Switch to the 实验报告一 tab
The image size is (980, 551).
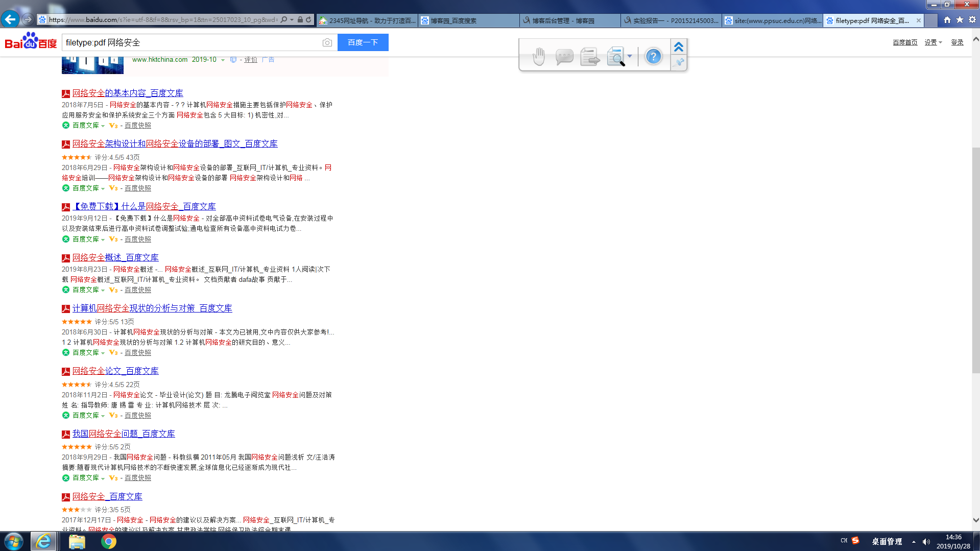click(x=672, y=20)
